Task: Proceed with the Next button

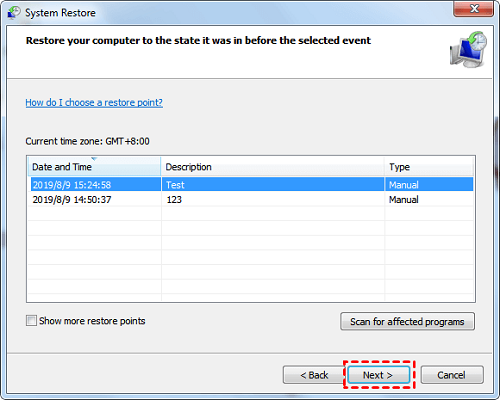Action: pyautogui.click(x=378, y=375)
